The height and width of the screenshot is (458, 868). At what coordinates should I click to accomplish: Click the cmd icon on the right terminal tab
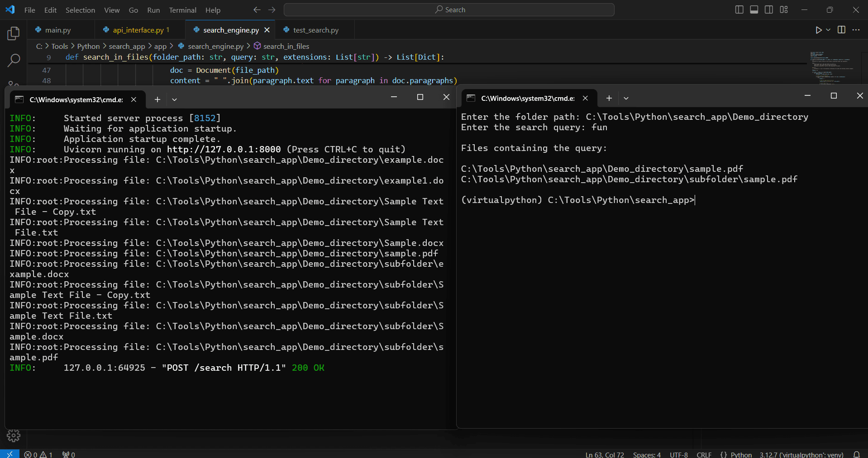(471, 98)
